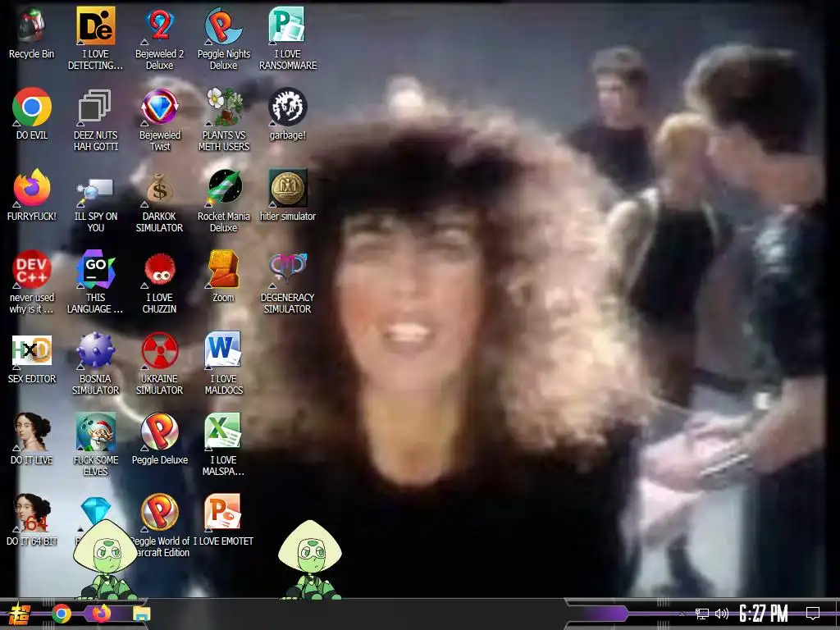This screenshot has width=840, height=630.
Task: Open Chrome from the taskbar
Action: [62, 614]
